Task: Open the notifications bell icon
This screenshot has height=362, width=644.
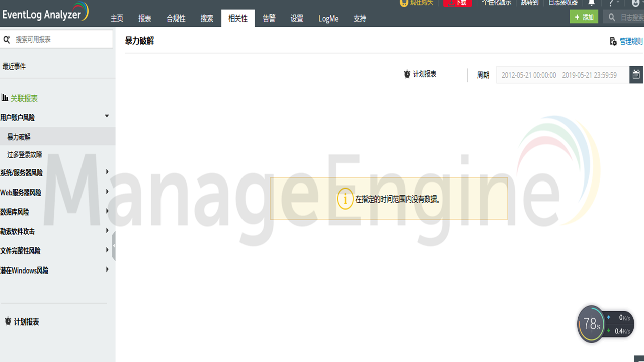Action: click(591, 3)
